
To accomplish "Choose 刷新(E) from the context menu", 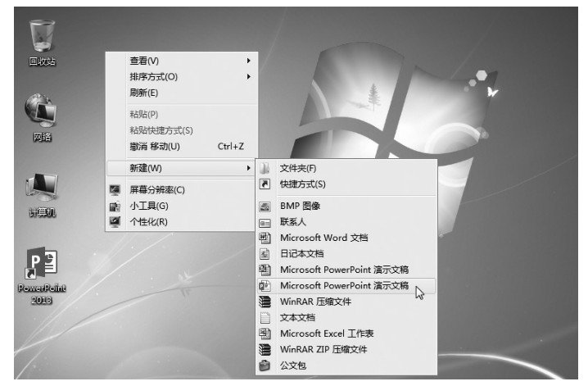I will pyautogui.click(x=181, y=93).
